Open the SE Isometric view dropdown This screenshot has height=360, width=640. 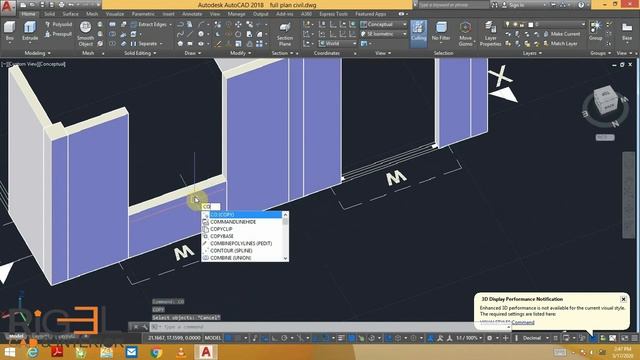[383, 34]
